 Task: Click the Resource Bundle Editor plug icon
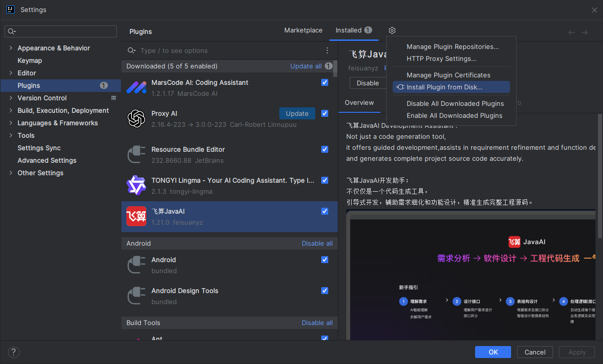136,154
